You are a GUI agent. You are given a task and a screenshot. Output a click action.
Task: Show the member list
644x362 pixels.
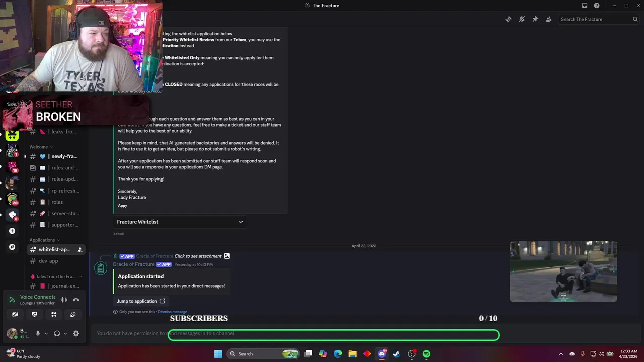(548, 19)
